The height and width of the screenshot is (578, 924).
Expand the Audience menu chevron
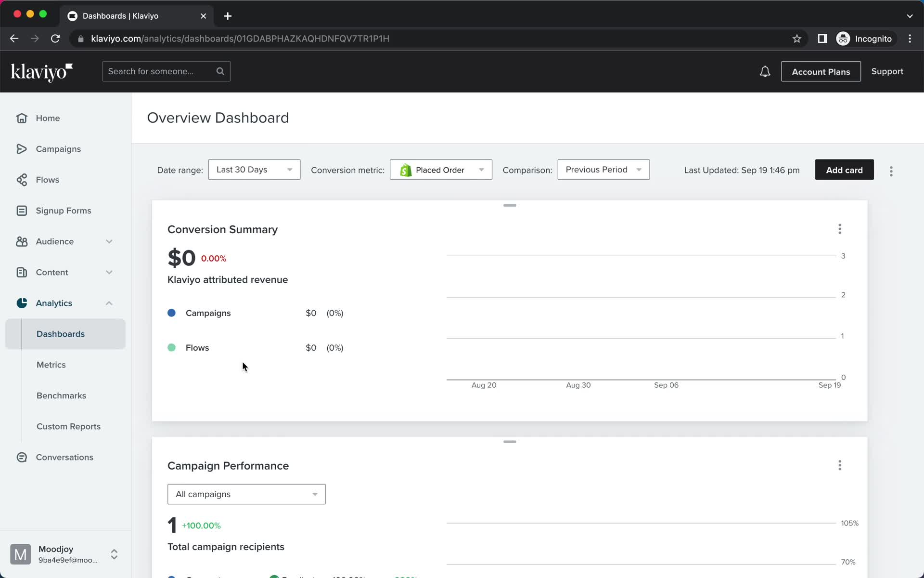point(109,241)
